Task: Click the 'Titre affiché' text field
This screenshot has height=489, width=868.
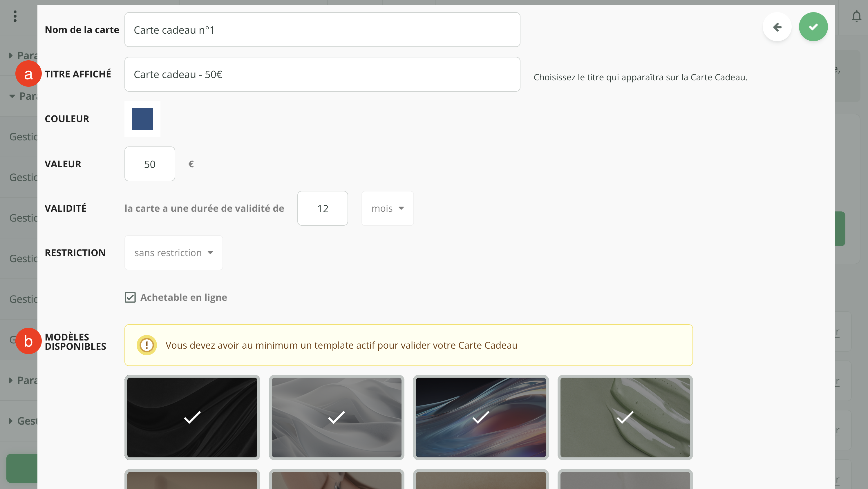Action: 322,75
